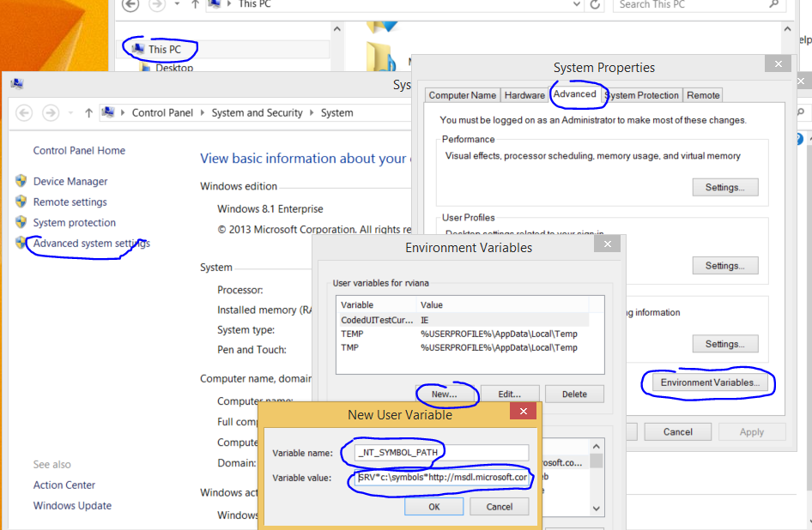This screenshot has height=530, width=812.
Task: Click the computer icon in the Control Panel breadcrumb
Action: (x=108, y=112)
